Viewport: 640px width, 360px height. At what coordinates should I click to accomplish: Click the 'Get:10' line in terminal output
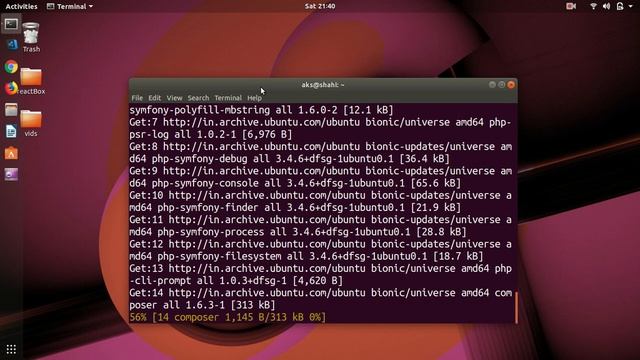320,195
